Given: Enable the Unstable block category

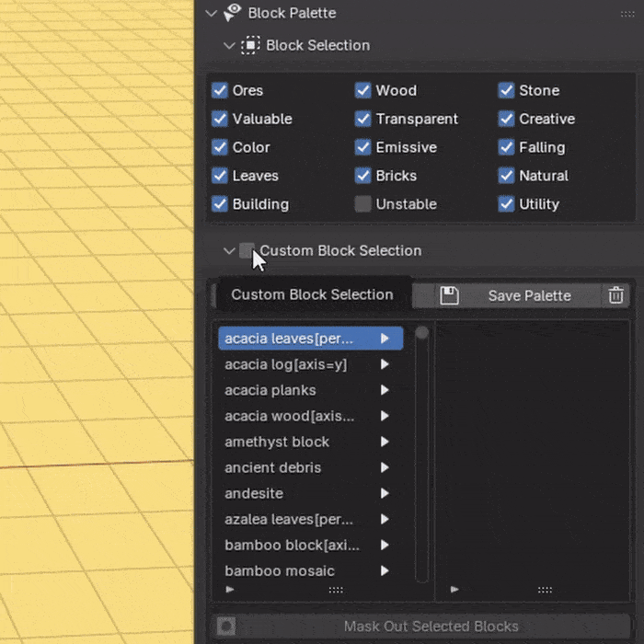Looking at the screenshot, I should coord(363,204).
